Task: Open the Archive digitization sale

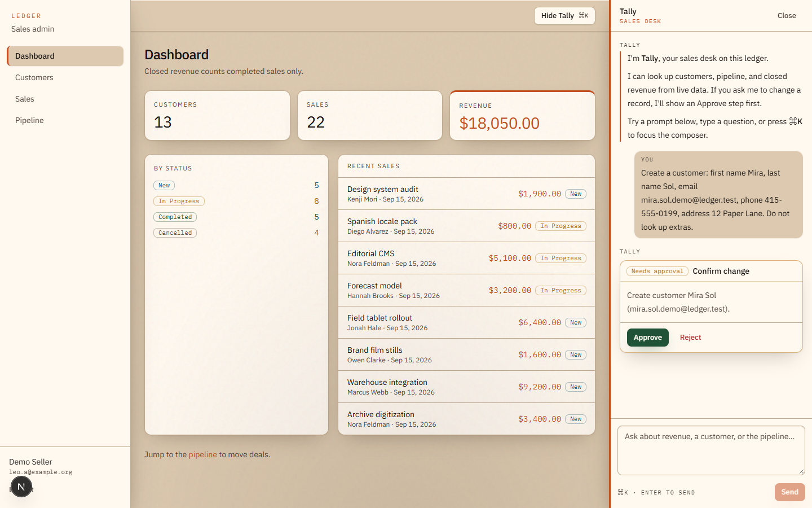Action: click(466, 419)
